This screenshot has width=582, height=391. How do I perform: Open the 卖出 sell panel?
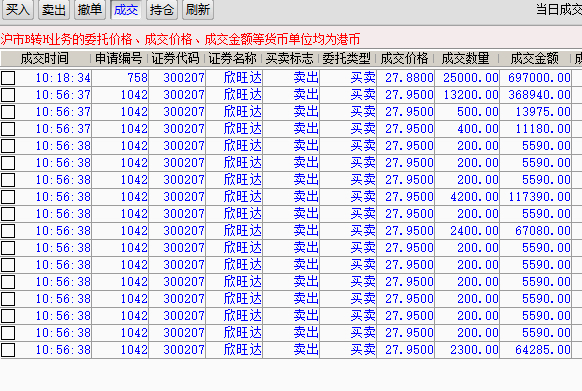click(x=53, y=9)
